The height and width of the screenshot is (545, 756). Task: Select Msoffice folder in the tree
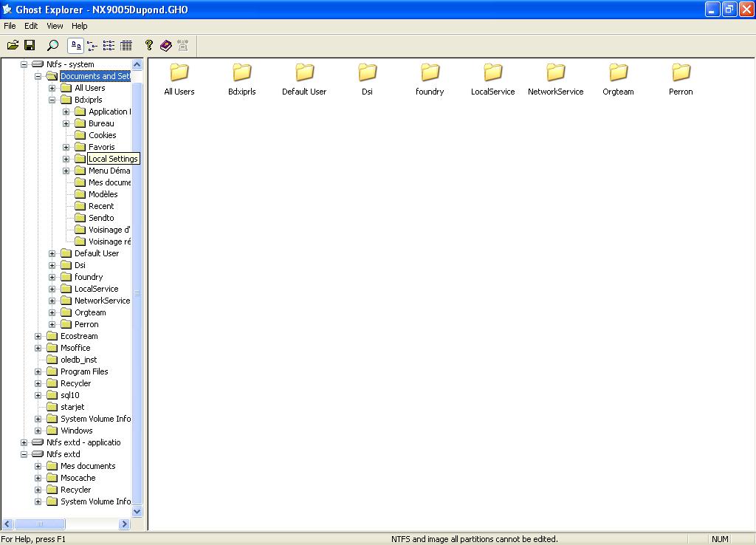[75, 348]
